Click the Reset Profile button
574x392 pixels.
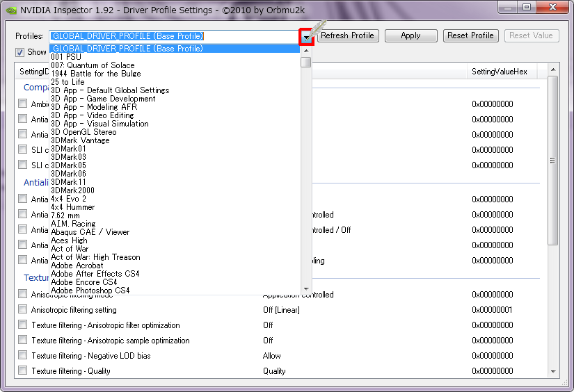point(470,35)
